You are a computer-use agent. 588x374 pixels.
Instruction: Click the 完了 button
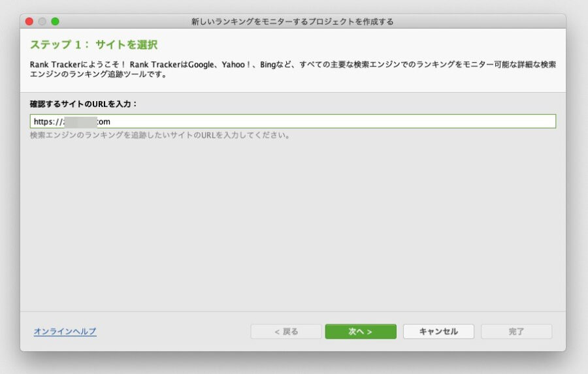pyautogui.click(x=517, y=332)
